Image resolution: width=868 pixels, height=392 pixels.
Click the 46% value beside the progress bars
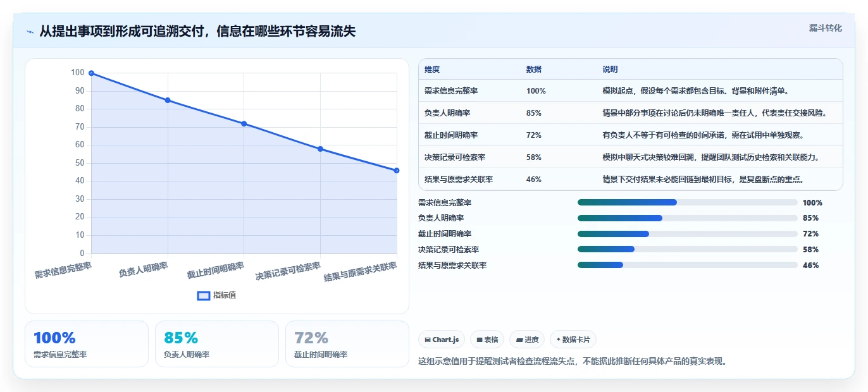pos(810,266)
